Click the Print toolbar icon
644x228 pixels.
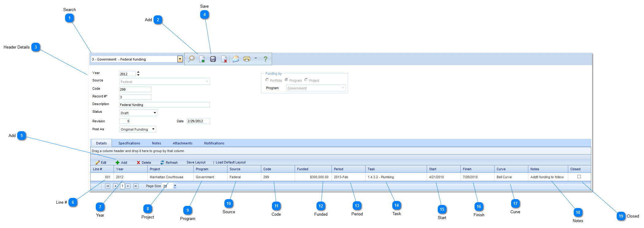point(247,59)
